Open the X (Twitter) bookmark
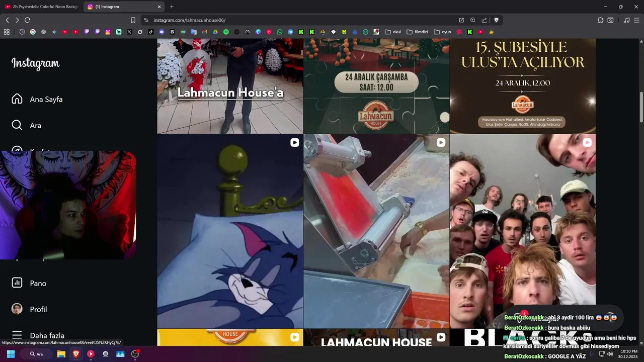 coord(129,32)
